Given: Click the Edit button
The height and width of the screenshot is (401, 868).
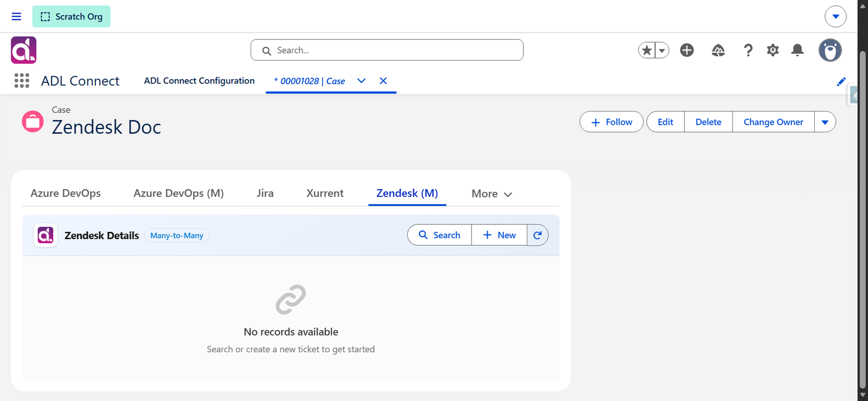Looking at the screenshot, I should (665, 122).
